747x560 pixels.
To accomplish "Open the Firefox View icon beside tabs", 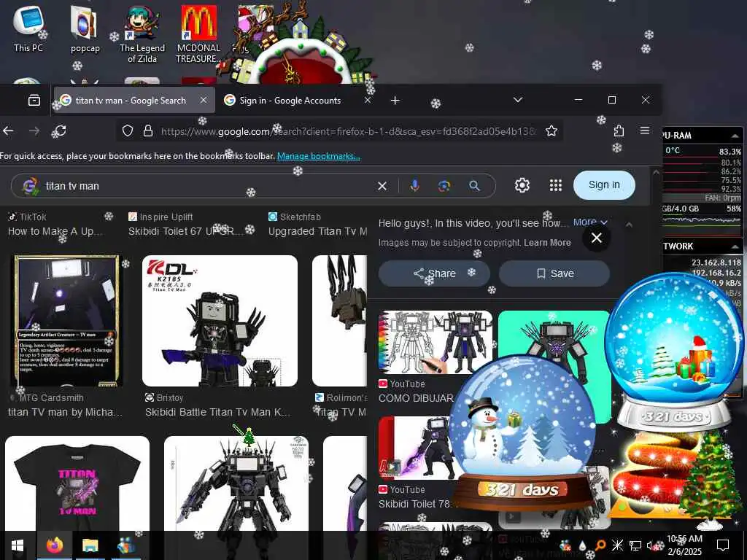I will click(34, 100).
